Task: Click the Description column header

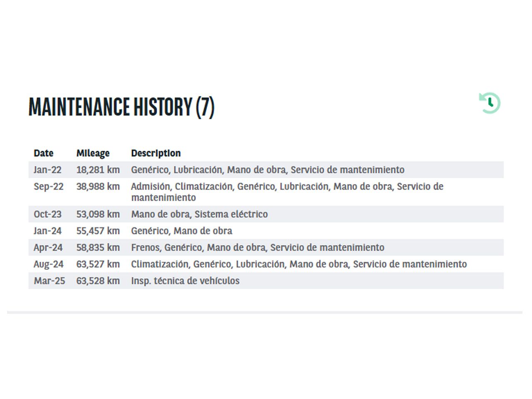Action: coord(156,153)
